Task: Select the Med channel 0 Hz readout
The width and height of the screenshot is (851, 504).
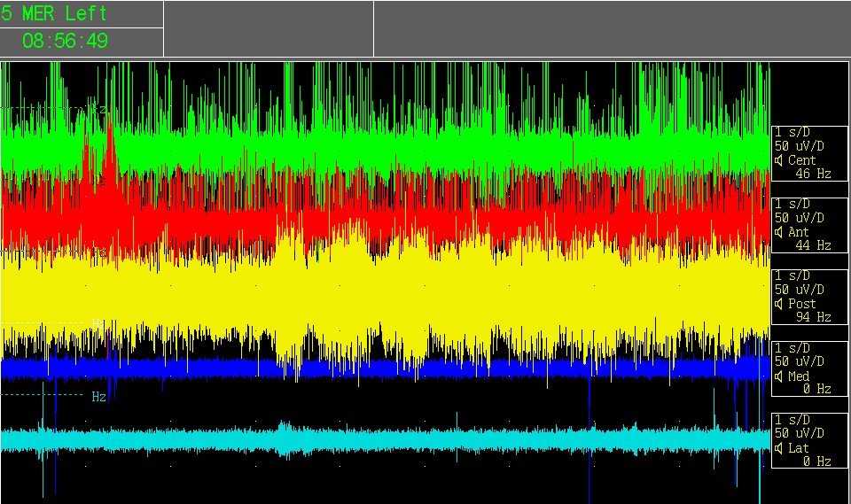Action: pos(816,389)
